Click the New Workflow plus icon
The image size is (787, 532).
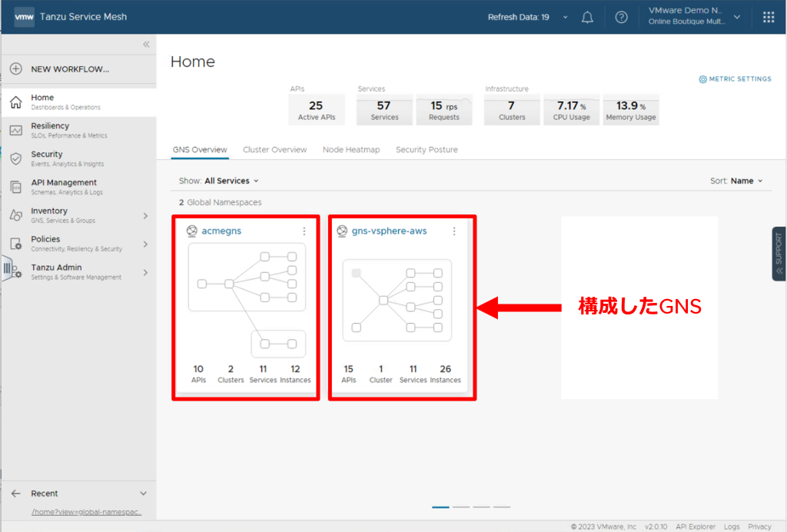tap(16, 68)
